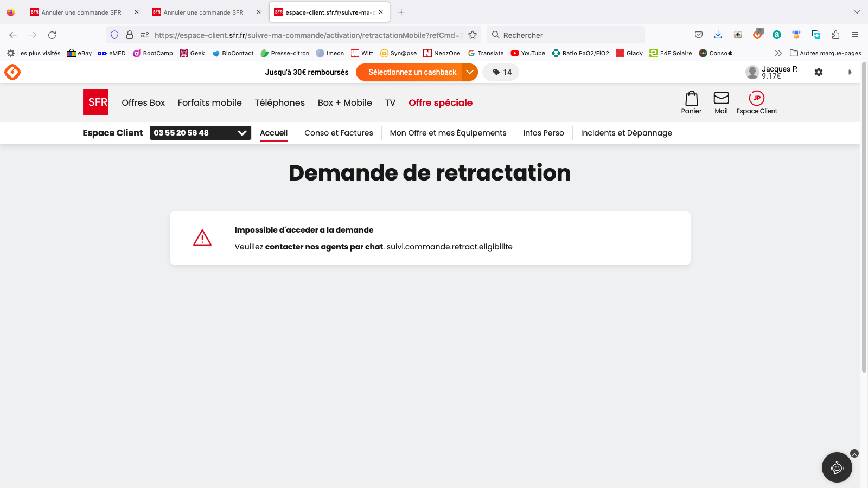This screenshot has width=868, height=488.
Task: Click the SFR logo
Action: (x=95, y=102)
